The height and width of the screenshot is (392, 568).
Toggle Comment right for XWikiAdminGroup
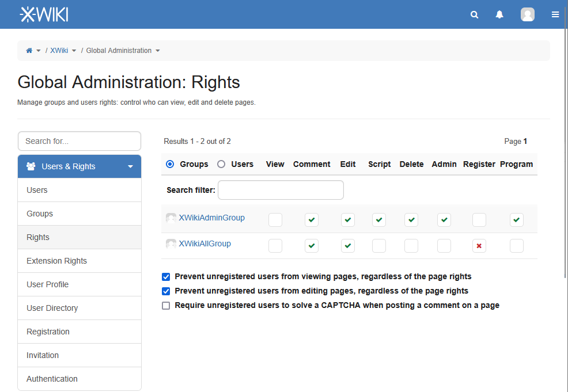(x=312, y=220)
